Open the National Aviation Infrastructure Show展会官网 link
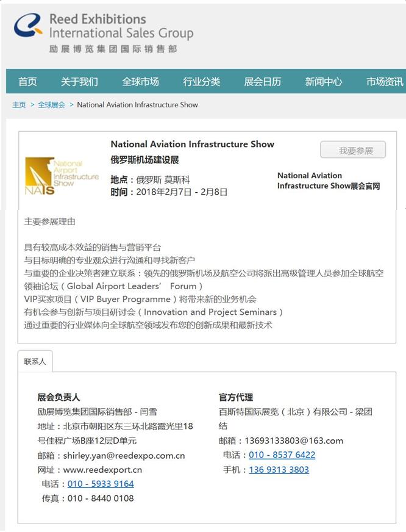 click(329, 181)
